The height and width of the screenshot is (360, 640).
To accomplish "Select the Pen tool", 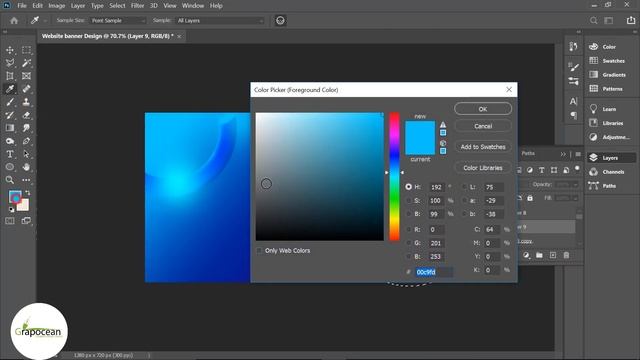I will point(27,141).
